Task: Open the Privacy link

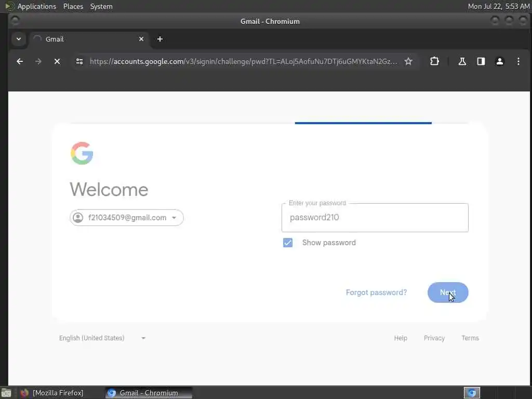Action: [434, 338]
